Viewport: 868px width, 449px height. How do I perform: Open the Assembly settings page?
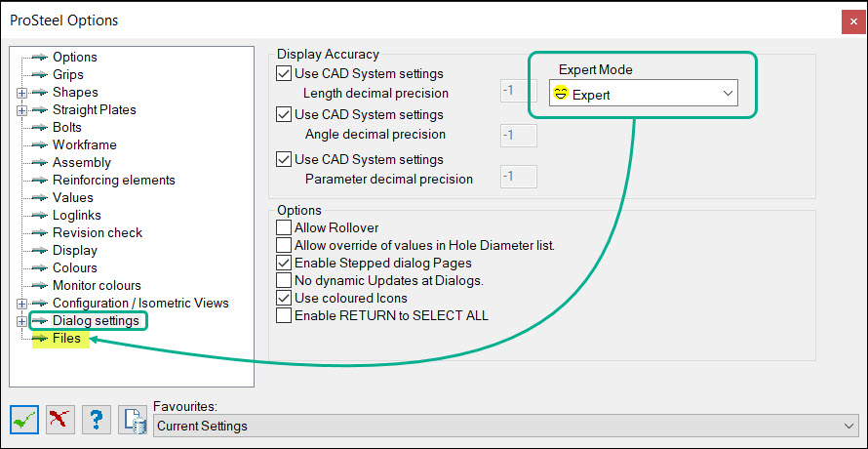coord(81,163)
